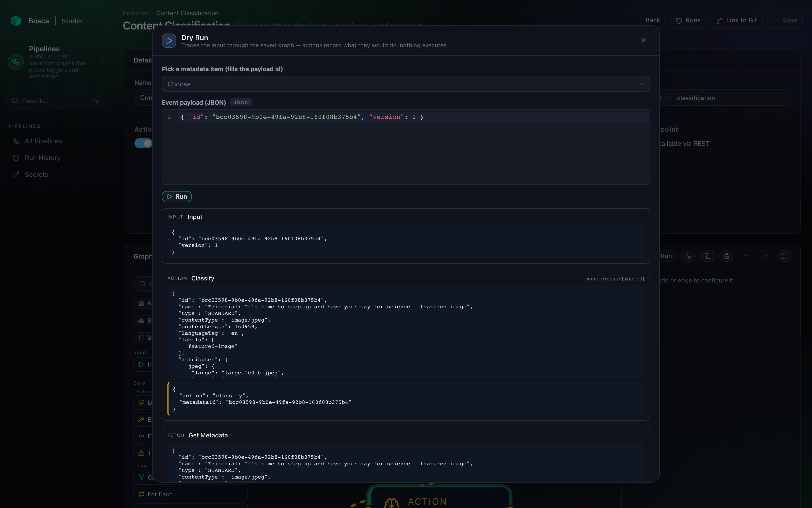Click the cubes category filter icon in palette
812x508 pixels.
pyautogui.click(x=141, y=321)
